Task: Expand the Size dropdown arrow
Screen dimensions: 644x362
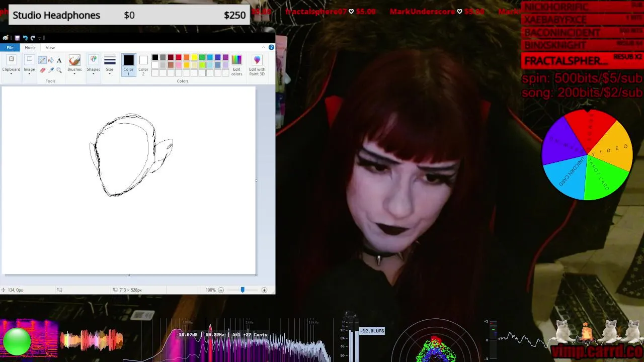Action: pyautogui.click(x=110, y=74)
